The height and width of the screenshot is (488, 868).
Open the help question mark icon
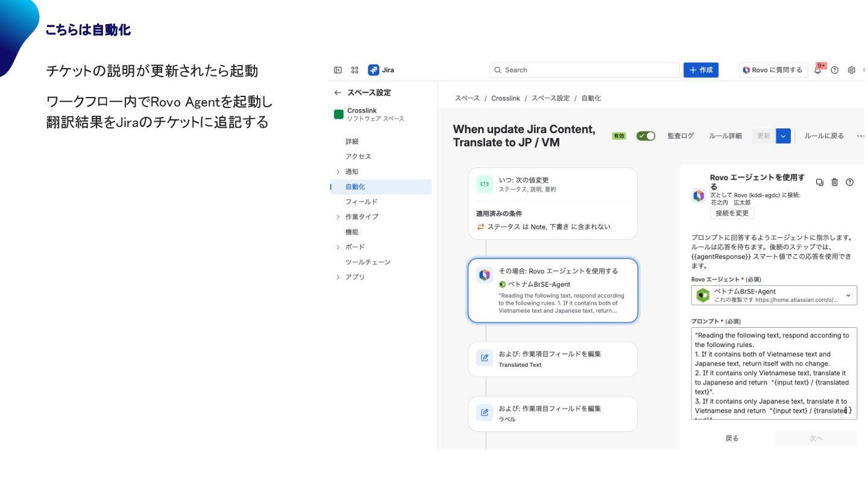pos(835,70)
